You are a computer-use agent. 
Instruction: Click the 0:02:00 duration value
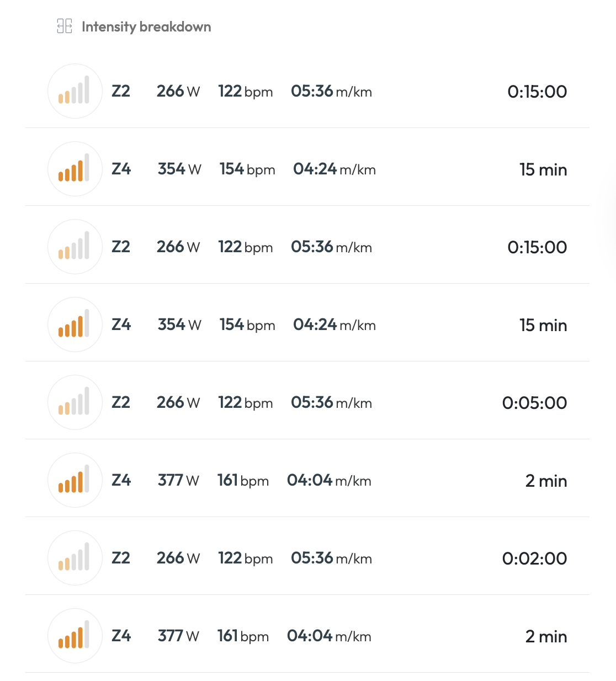534,558
